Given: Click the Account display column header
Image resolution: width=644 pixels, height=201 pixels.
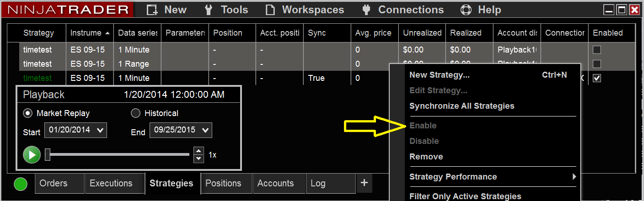Looking at the screenshot, I should click(x=517, y=33).
